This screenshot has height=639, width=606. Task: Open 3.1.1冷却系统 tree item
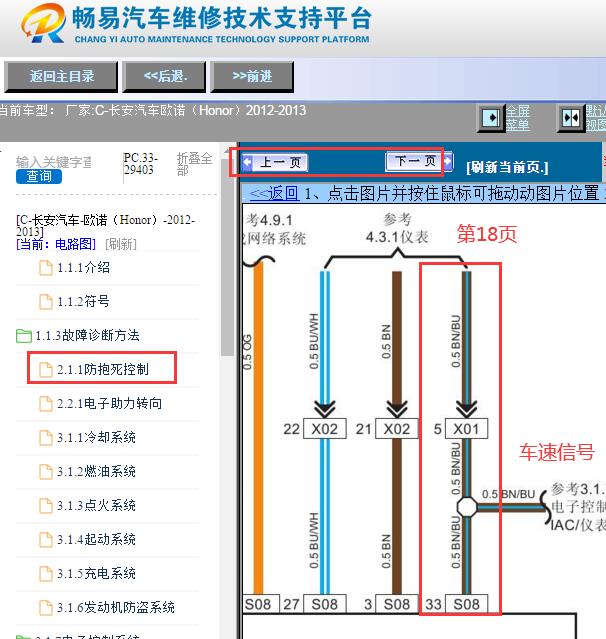(96, 437)
